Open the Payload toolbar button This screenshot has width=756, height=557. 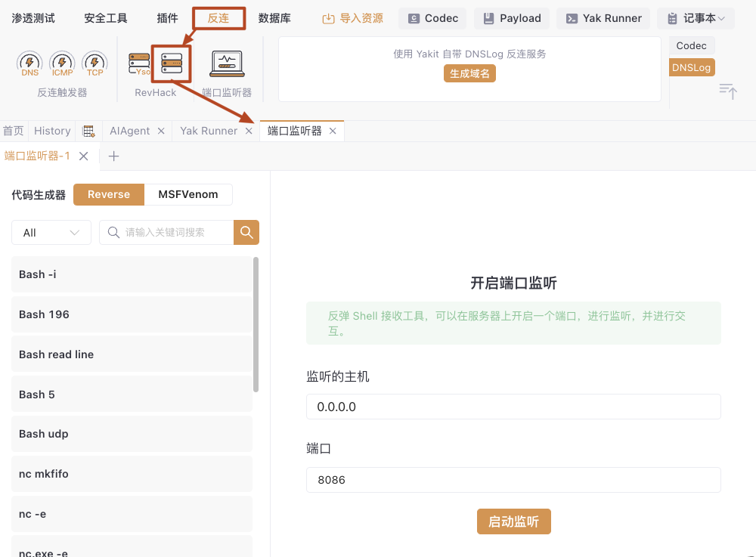[x=512, y=18]
